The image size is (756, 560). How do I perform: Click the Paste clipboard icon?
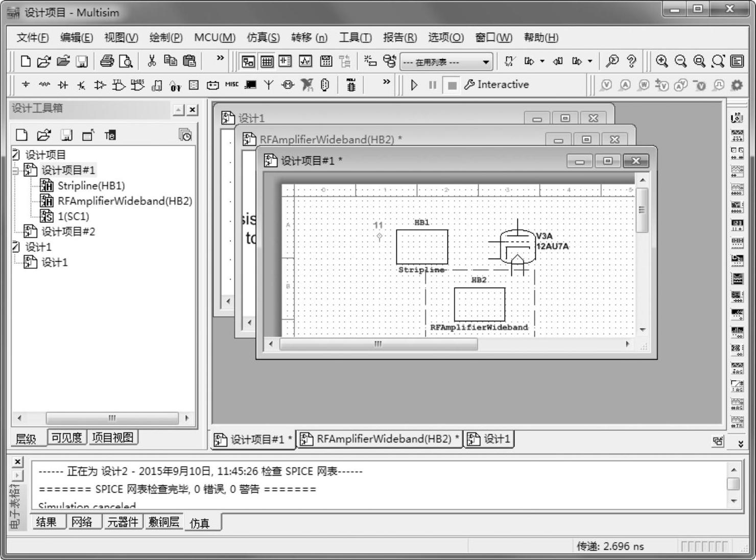(x=190, y=61)
